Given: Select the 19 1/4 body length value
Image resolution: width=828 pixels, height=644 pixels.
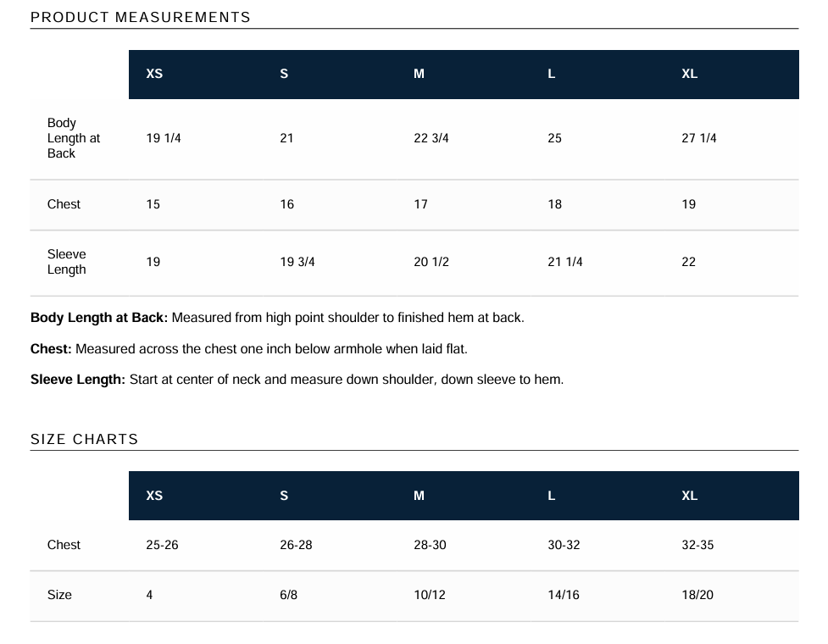Looking at the screenshot, I should coord(164,138).
